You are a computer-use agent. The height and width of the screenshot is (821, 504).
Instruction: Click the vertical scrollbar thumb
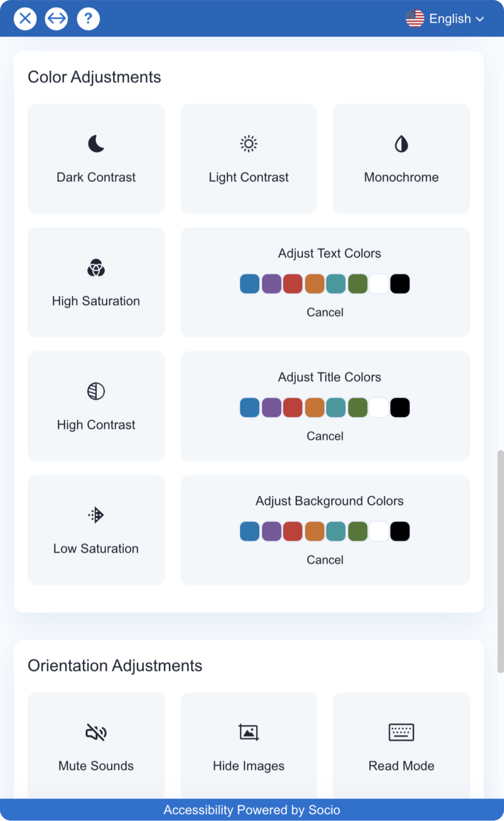[x=500, y=561]
